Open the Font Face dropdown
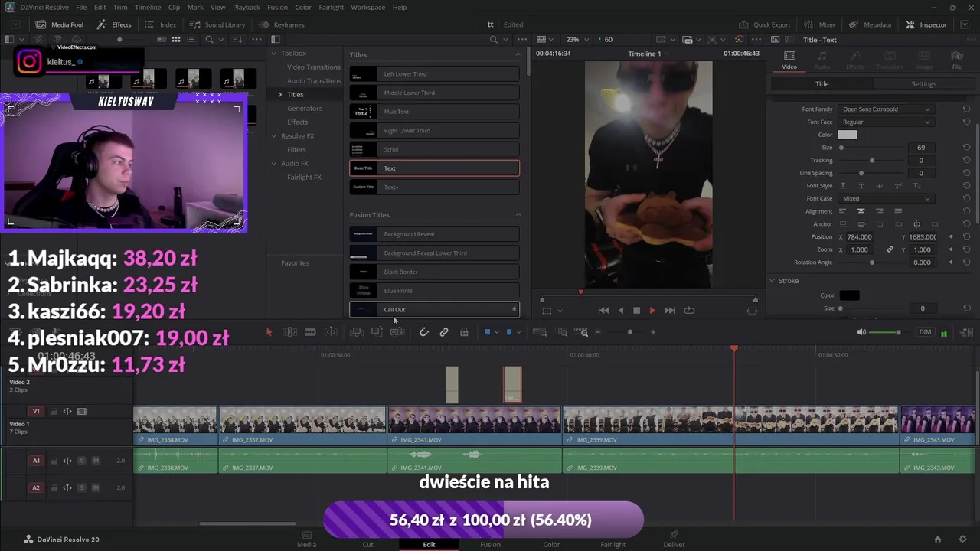Screen dimensions: 980x551 (x=886, y=122)
